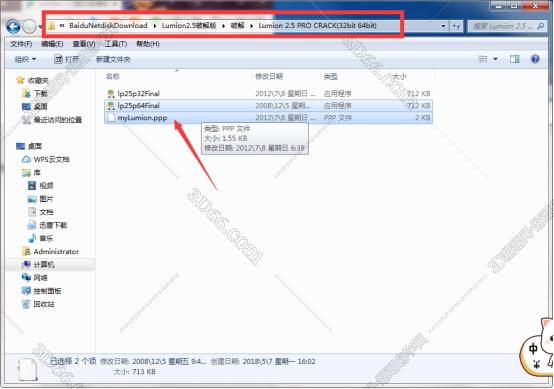Open the 迅雷下载 library
554x389 pixels.
[x=53, y=225]
